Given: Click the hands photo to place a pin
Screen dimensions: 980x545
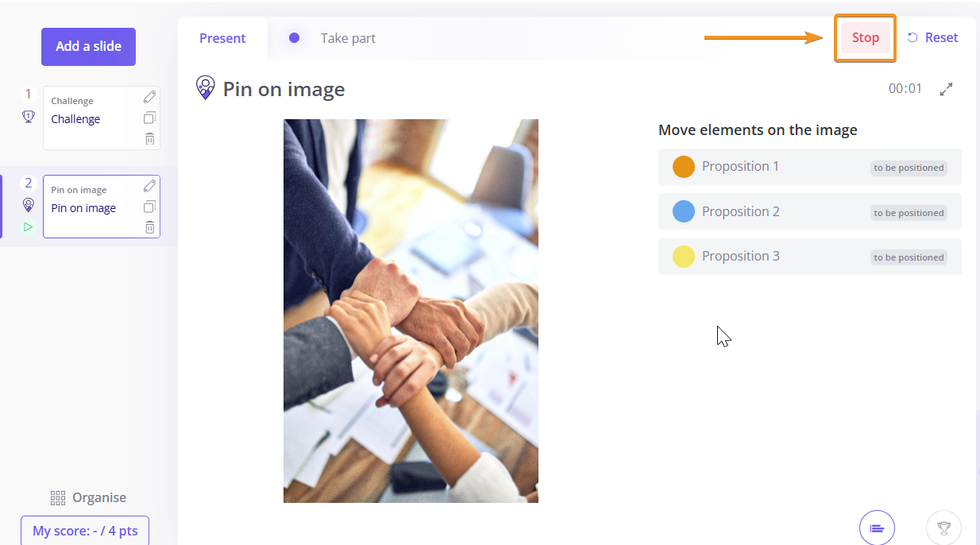Looking at the screenshot, I should [x=411, y=311].
